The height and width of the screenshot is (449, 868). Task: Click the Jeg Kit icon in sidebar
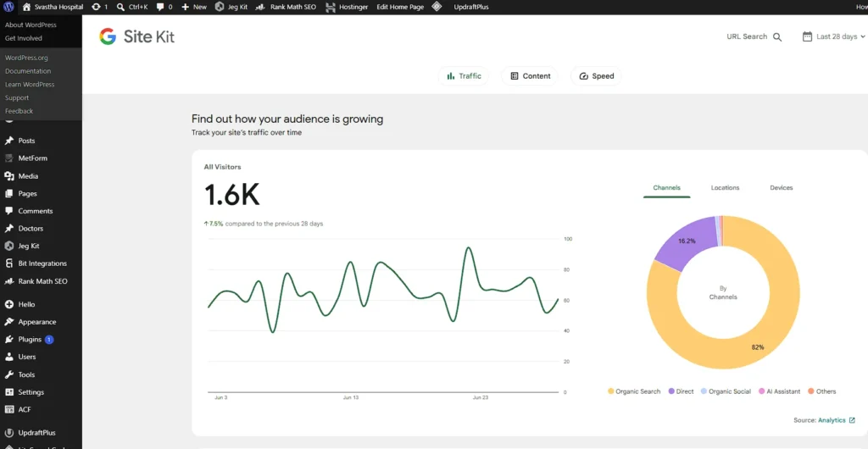tap(8, 246)
